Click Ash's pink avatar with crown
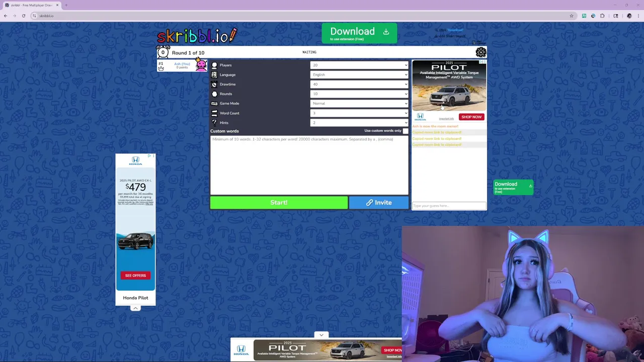Screen dimensions: 644x362 (x=201, y=65)
